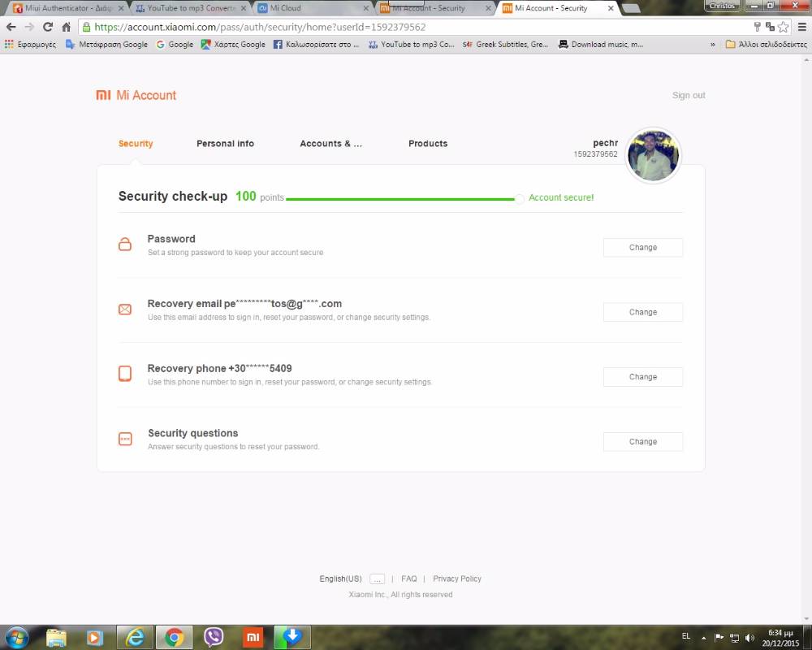Viewport: 812px width, 650px height.
Task: Open the Windows Start button
Action: pyautogui.click(x=16, y=637)
